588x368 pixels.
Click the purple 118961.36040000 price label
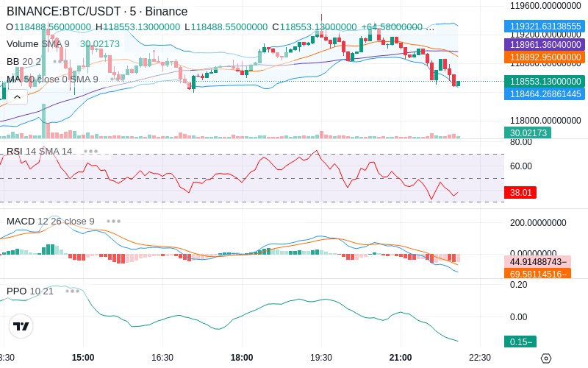click(x=545, y=44)
